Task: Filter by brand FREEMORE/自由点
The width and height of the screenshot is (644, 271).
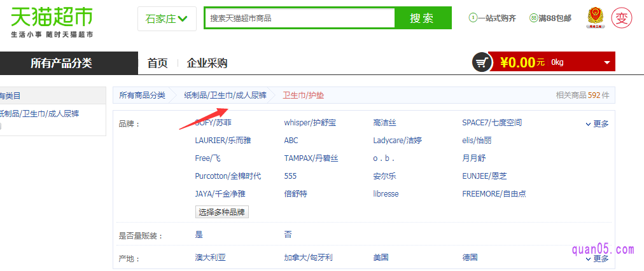Action: pyautogui.click(x=494, y=194)
